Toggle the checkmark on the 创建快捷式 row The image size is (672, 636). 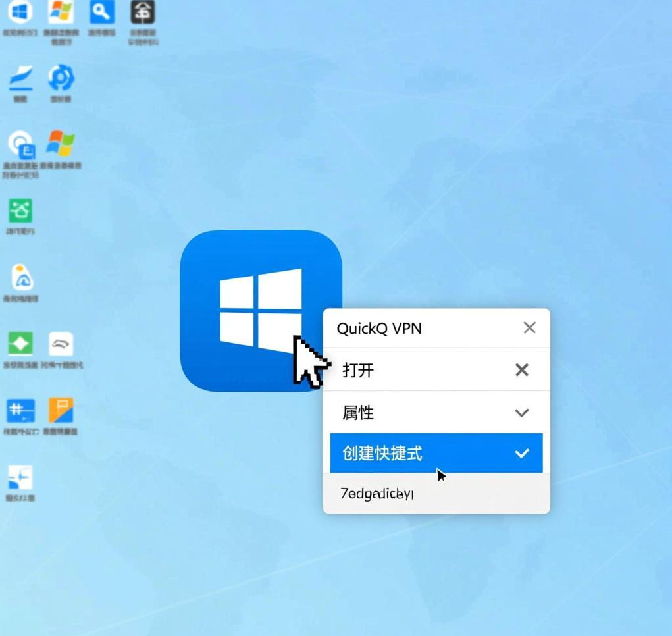click(522, 453)
